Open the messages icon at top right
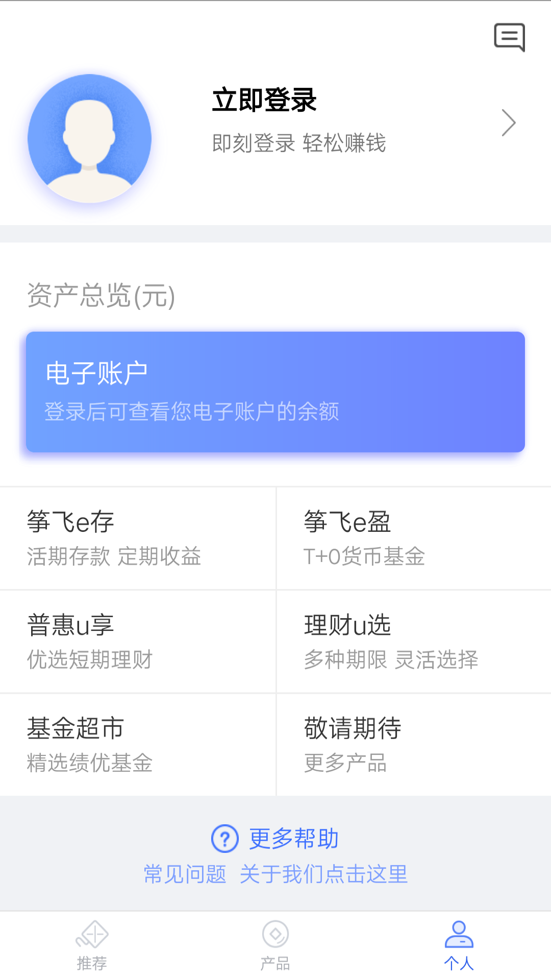551x980 pixels. pos(509,37)
